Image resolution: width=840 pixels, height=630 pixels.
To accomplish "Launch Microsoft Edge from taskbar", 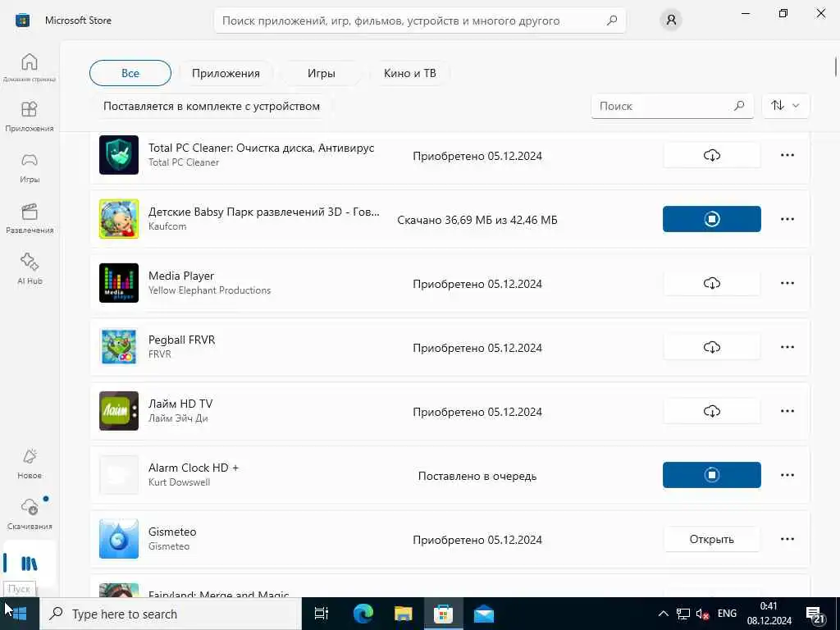I will click(x=363, y=614).
